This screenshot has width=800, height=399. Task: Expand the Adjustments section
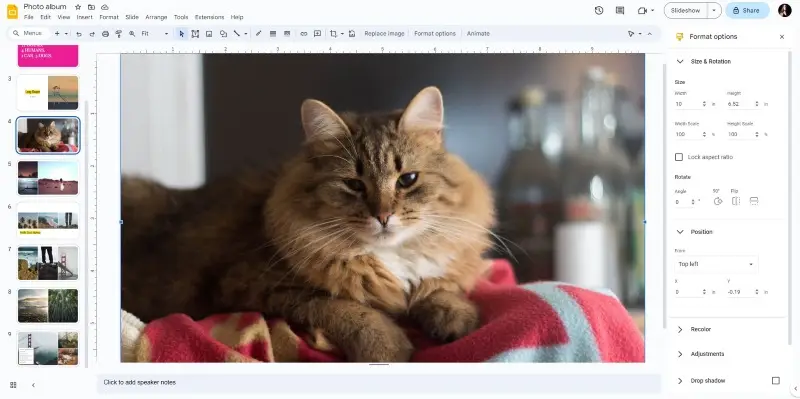point(680,354)
